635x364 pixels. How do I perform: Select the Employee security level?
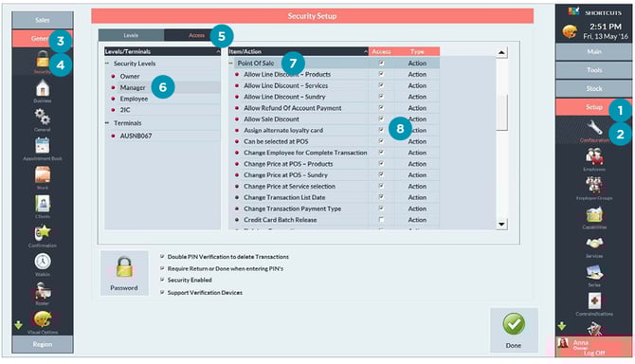click(134, 99)
